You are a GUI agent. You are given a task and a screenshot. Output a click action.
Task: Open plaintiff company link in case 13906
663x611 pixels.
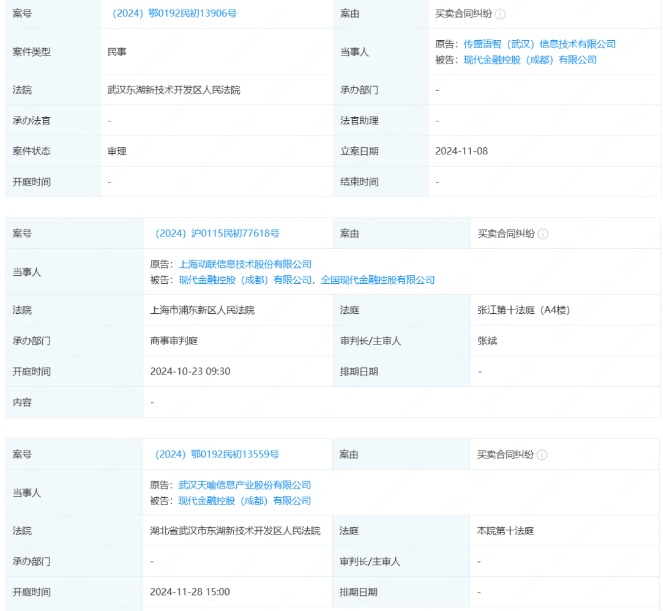tap(540, 44)
